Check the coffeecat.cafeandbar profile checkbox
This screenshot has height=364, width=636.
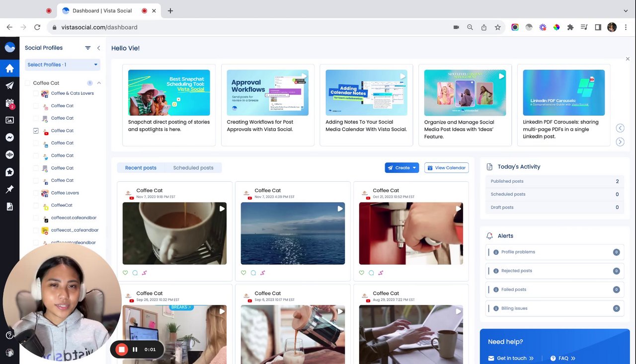coord(36,218)
